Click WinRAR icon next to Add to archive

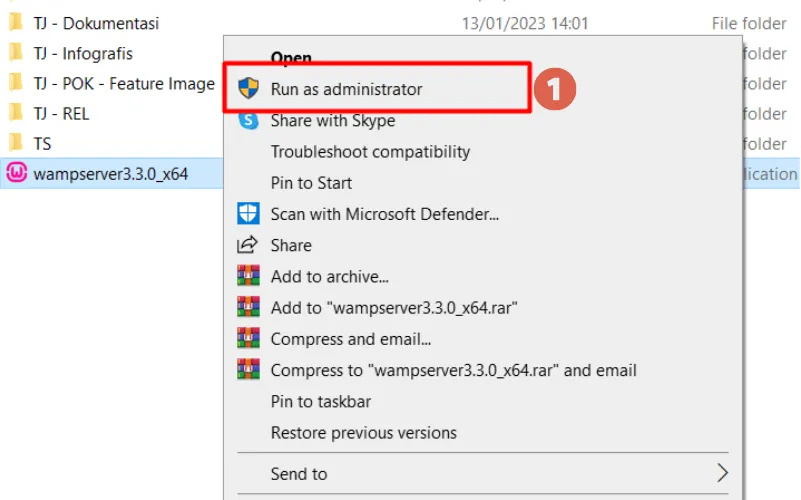[x=248, y=276]
